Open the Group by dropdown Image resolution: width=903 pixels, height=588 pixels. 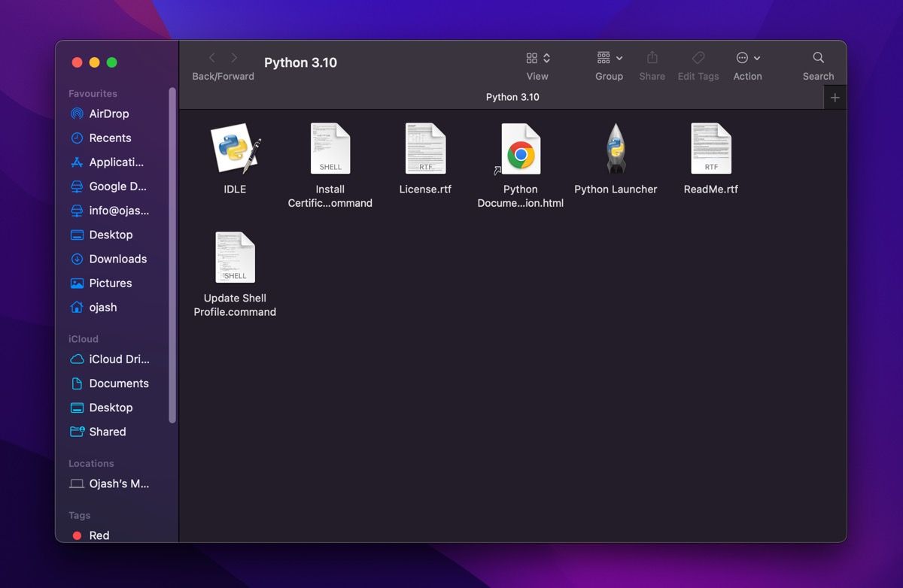(x=618, y=57)
